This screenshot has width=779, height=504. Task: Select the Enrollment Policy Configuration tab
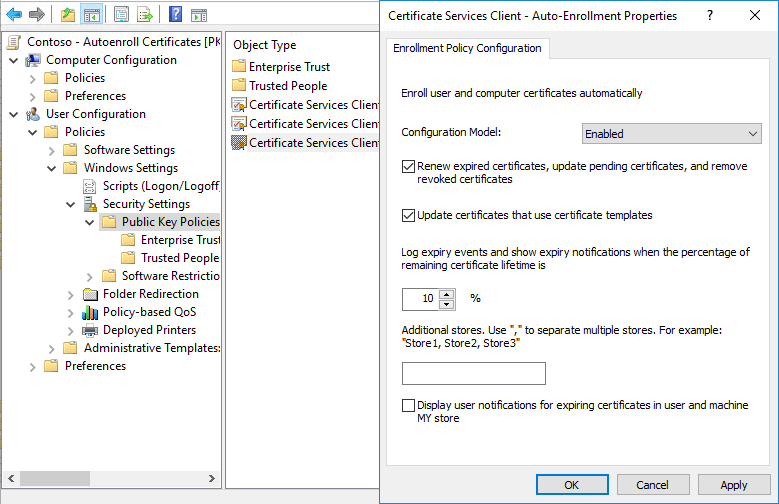467,48
